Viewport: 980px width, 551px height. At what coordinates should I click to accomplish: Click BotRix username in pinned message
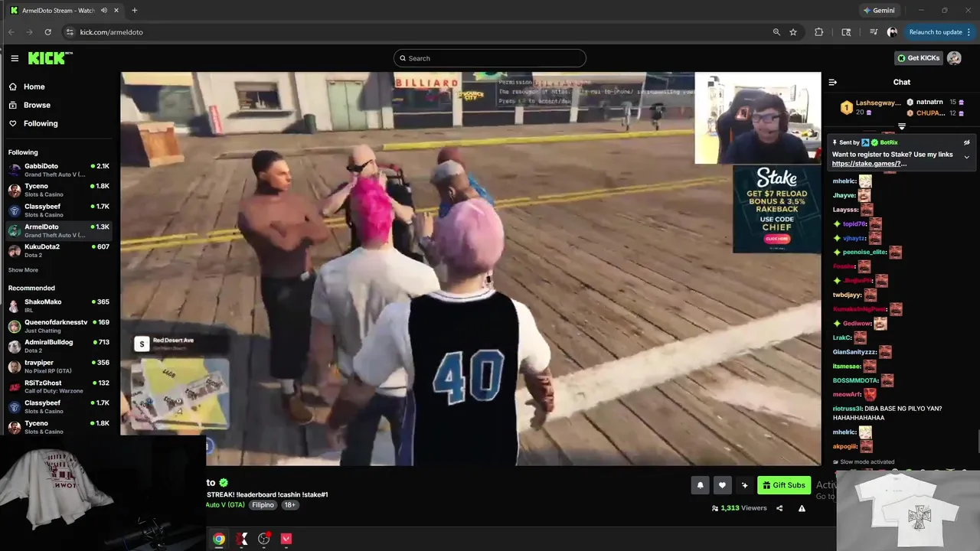click(x=889, y=142)
